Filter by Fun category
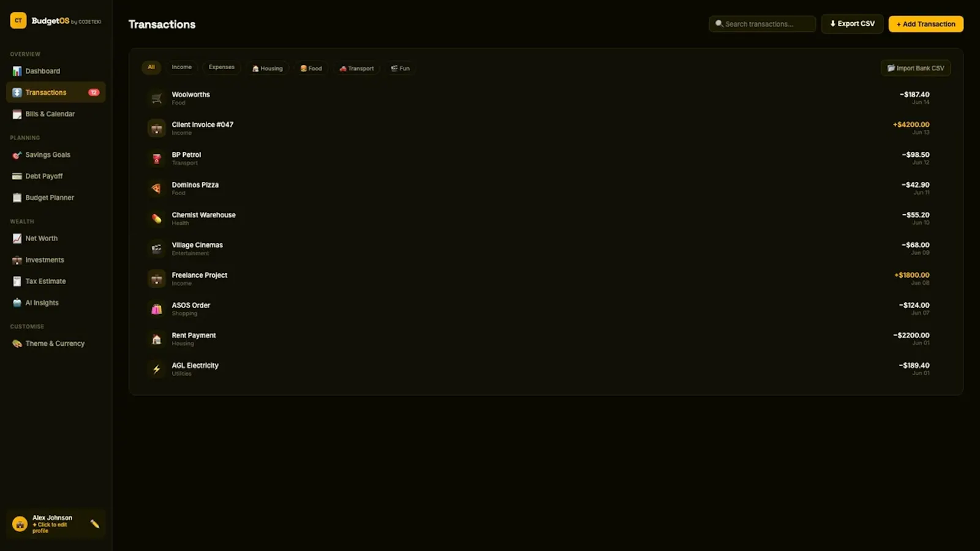The width and height of the screenshot is (980, 551). (400, 68)
